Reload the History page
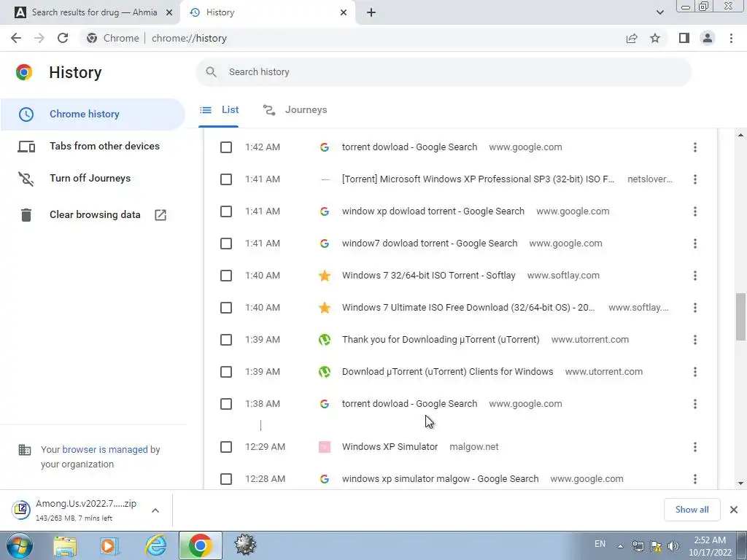 click(63, 38)
